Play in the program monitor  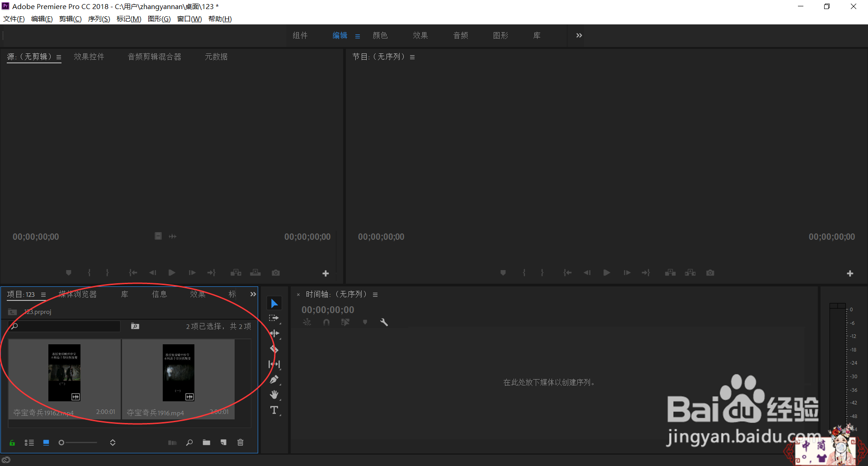pyautogui.click(x=607, y=273)
